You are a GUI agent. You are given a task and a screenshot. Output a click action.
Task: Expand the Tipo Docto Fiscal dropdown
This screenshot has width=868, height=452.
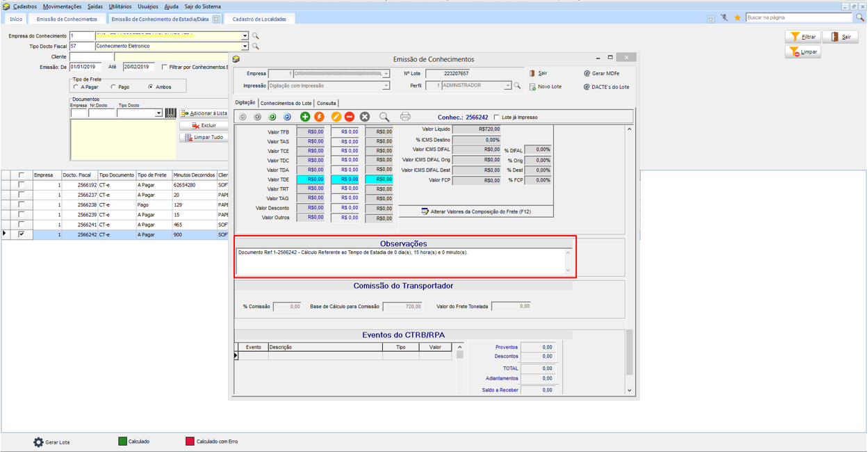245,47
